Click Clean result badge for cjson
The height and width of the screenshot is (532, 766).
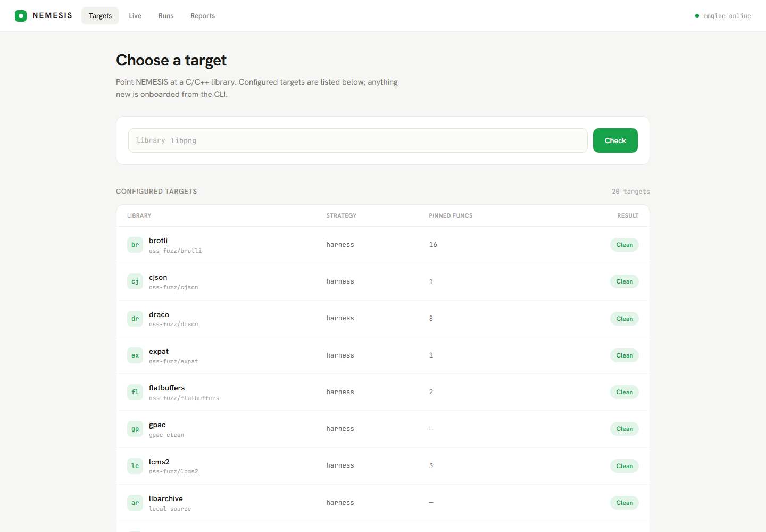[x=625, y=281]
